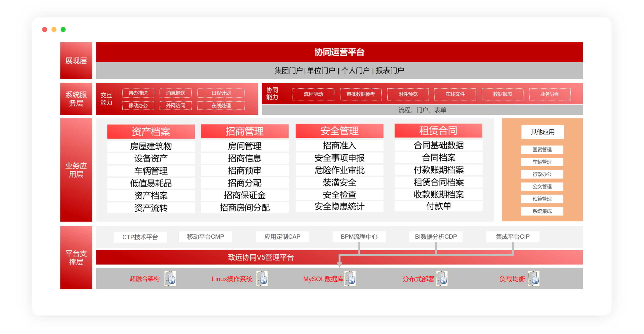The width and height of the screenshot is (644, 334).
Task: Click the server icon beside Linux操作系统
Action: (x=262, y=278)
